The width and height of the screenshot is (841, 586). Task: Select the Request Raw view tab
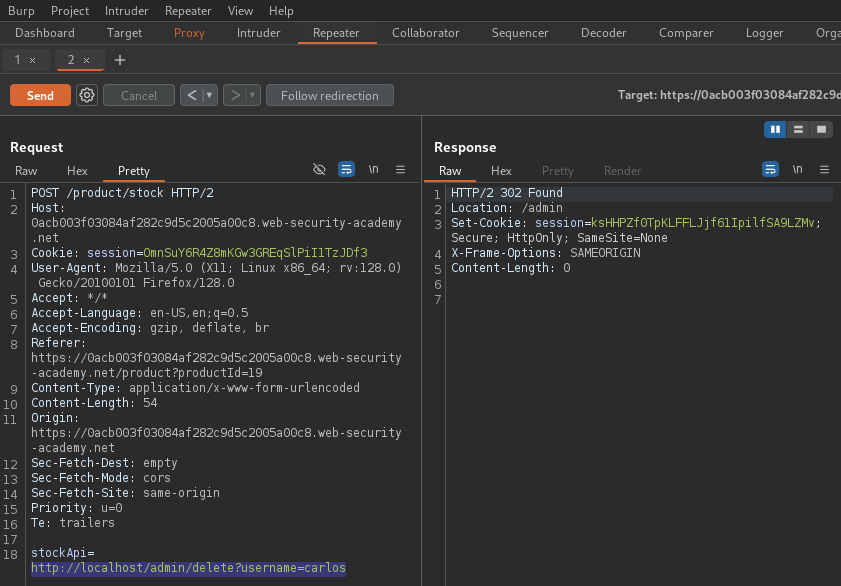tap(26, 170)
